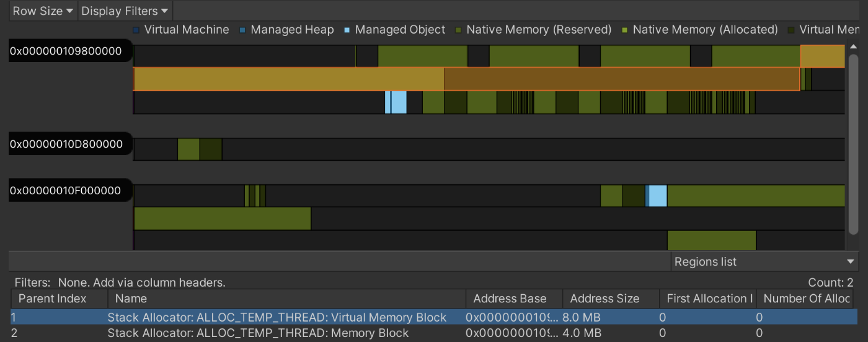Click the Managed Object legend color square

point(347,30)
